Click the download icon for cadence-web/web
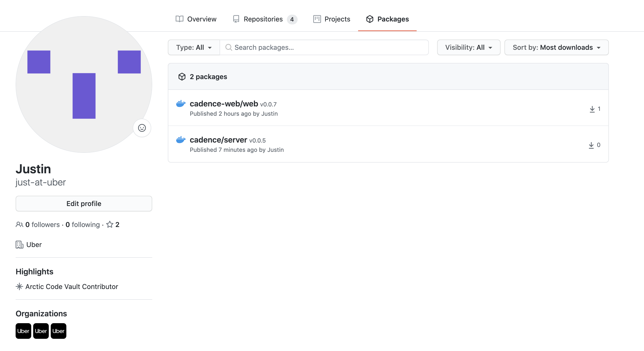The image size is (644, 351). click(x=592, y=109)
